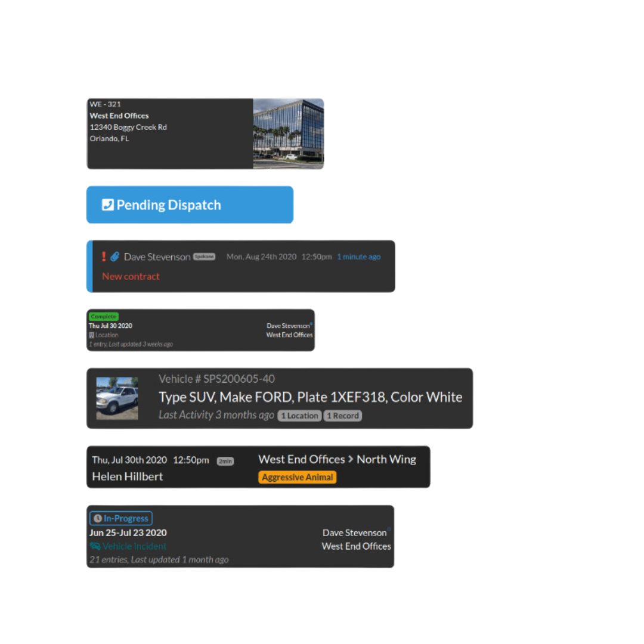Click the '1 Location' badge
644x644 pixels.
tap(299, 416)
